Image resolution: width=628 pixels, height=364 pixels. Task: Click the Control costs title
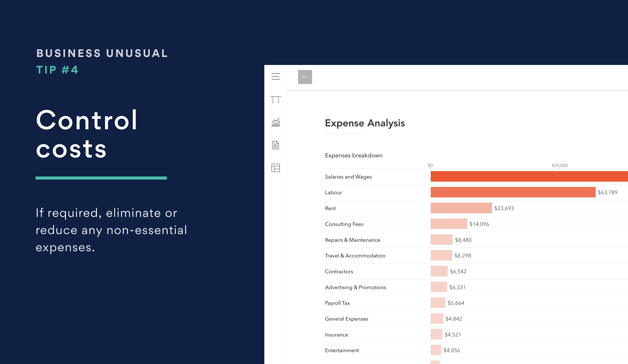pyautogui.click(x=87, y=134)
